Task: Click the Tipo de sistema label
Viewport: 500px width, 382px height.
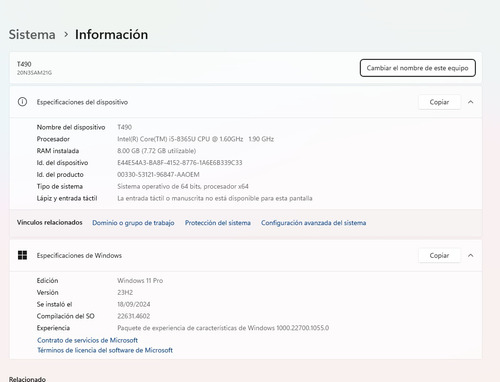Action: pos(60,186)
